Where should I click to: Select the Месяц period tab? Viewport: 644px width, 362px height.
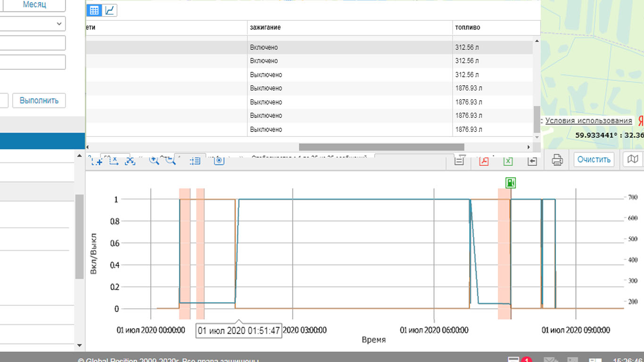34,5
